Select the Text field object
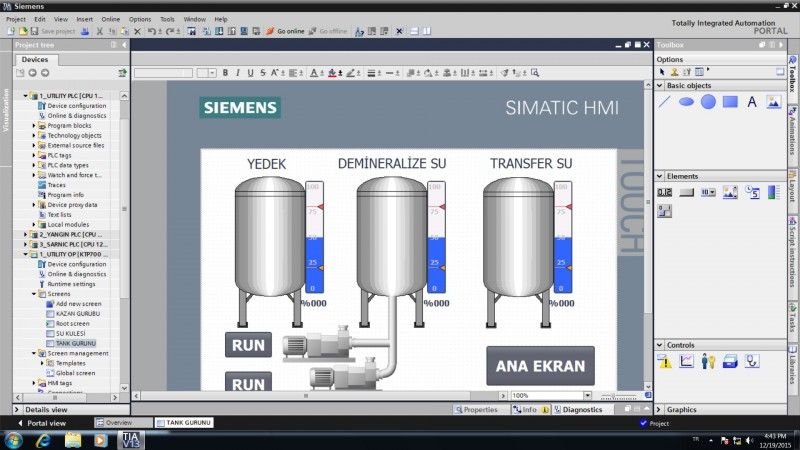The height and width of the screenshot is (450, 800). 752,102
